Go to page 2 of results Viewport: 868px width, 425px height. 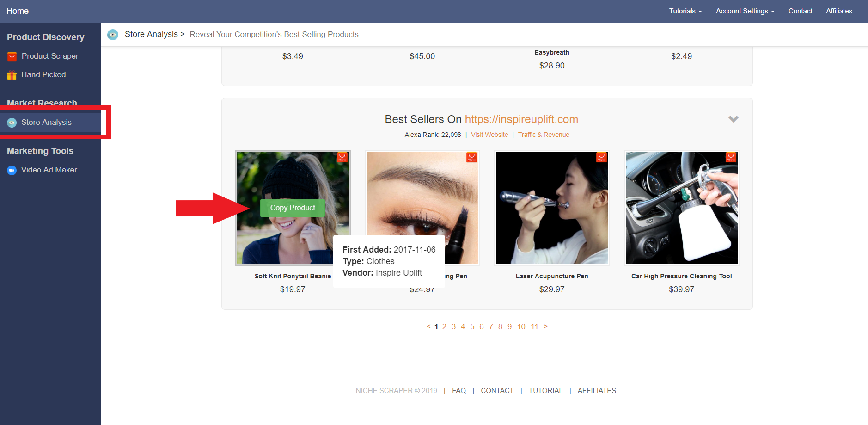pos(444,326)
